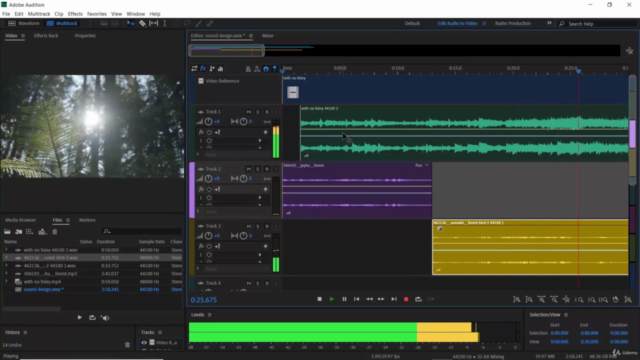This screenshot has height=360, width=640.
Task: Toggle Video Reference track visibility eye
Action: point(144,342)
